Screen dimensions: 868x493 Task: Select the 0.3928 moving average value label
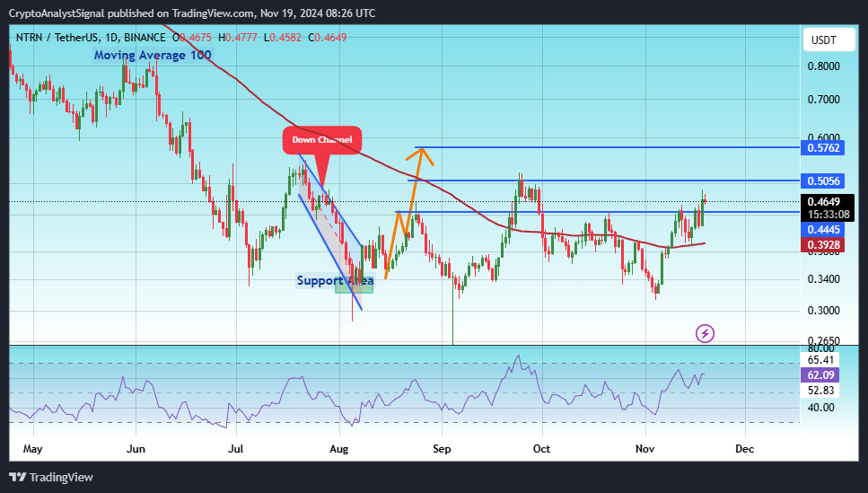point(822,245)
